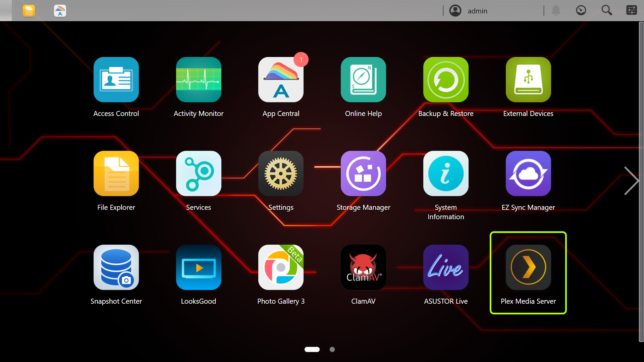Open the background tasks clock icon
This screenshot has width=644, height=362.
pos(581,10)
